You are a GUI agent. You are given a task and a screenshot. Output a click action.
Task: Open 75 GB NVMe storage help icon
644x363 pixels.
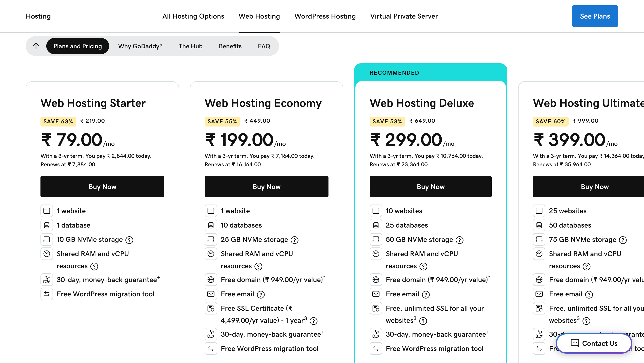(623, 240)
